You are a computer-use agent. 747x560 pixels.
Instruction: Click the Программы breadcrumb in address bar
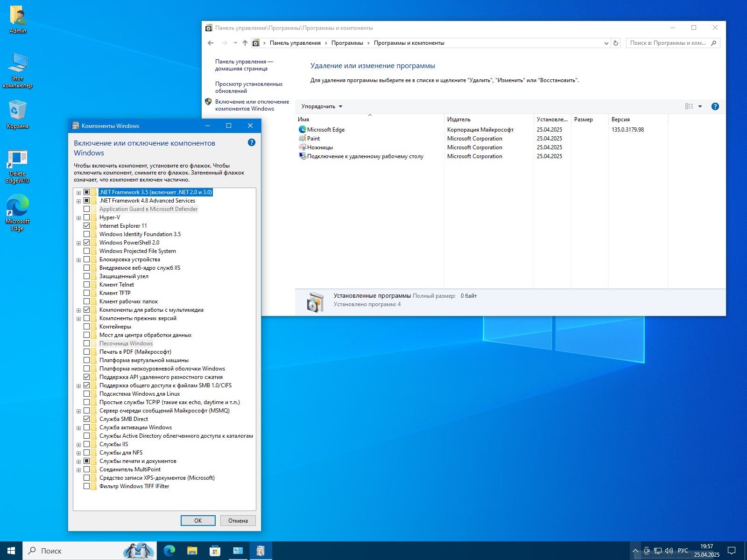tap(347, 43)
